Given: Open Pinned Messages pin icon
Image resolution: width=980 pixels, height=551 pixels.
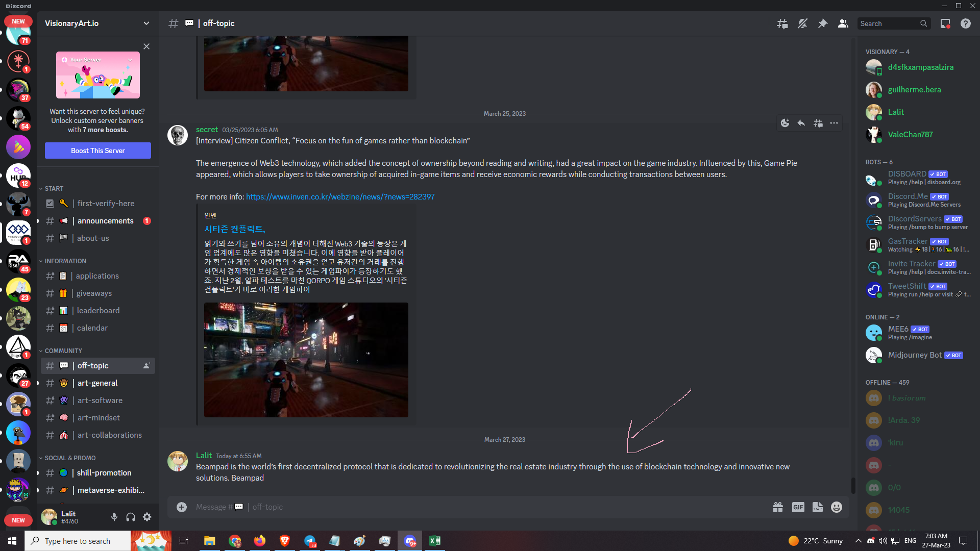Looking at the screenshot, I should [x=823, y=23].
